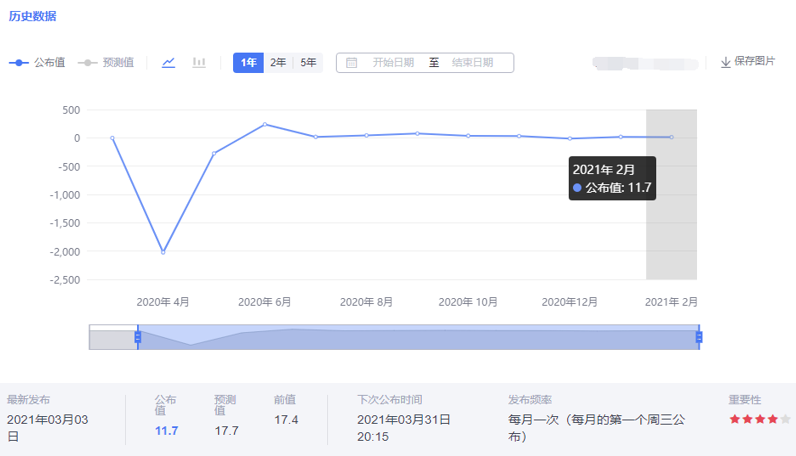
Task: Select the 5年 time range tab
Action: (308, 62)
